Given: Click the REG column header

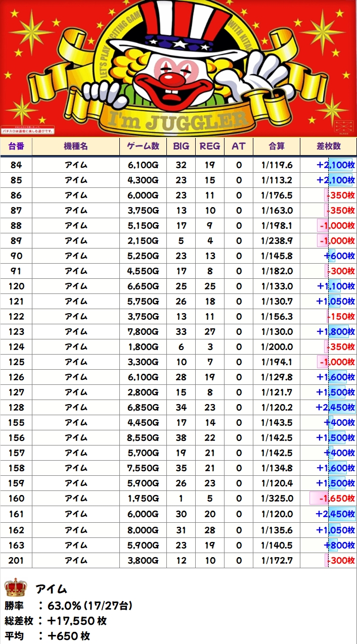Looking at the screenshot, I should pos(210,146).
